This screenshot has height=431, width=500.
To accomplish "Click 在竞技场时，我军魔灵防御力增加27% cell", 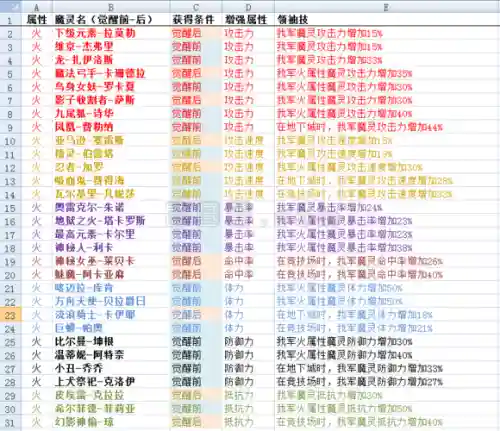I will (x=387, y=382).
